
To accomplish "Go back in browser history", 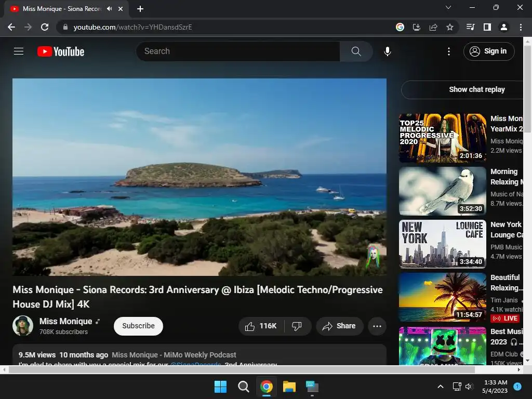I will tap(11, 27).
